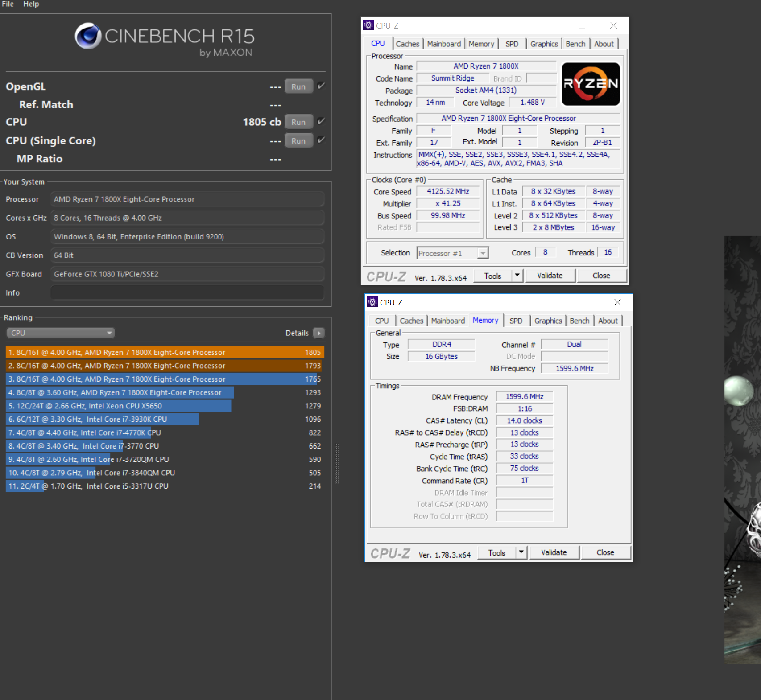Open the Help menu
The image size is (761, 700).
click(x=31, y=4)
